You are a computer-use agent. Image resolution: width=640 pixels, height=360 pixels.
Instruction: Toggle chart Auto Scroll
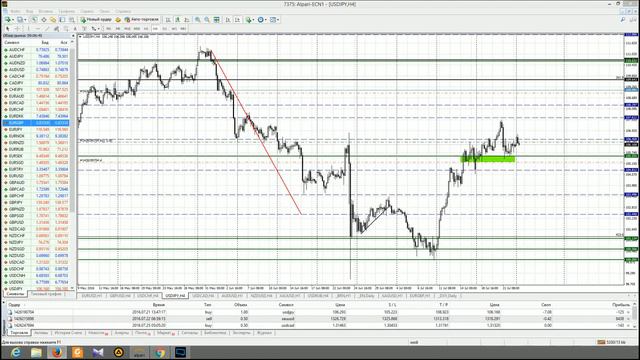[x=228, y=20]
